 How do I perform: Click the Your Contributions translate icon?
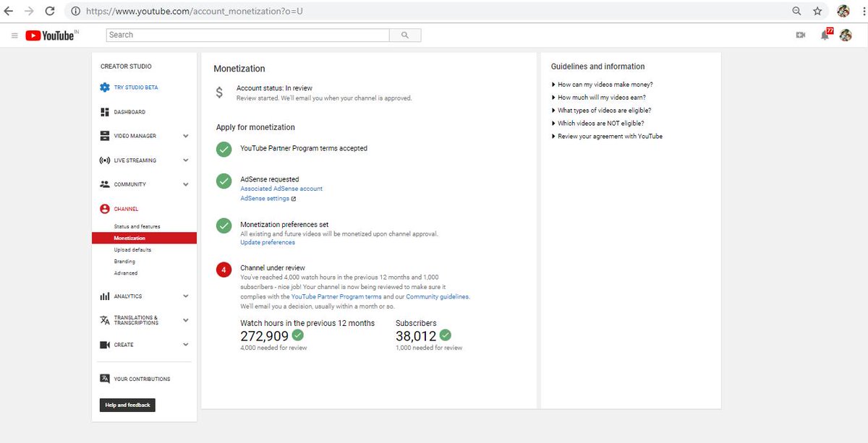105,379
